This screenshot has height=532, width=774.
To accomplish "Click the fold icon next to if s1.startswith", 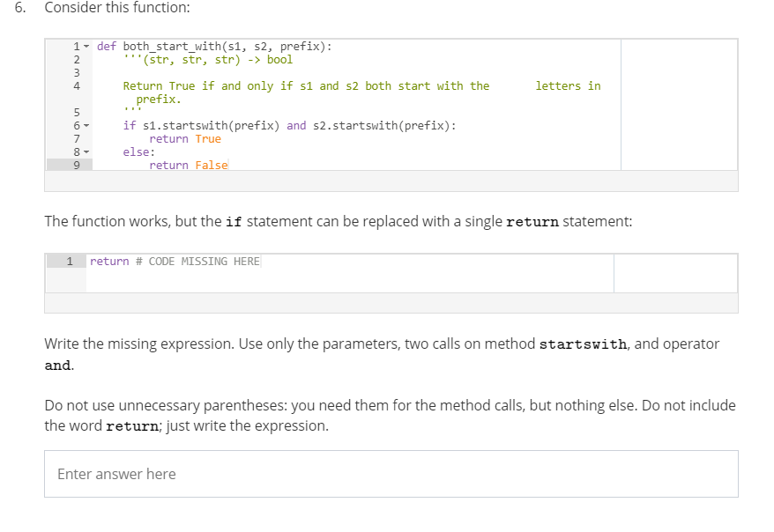I will click(x=86, y=125).
